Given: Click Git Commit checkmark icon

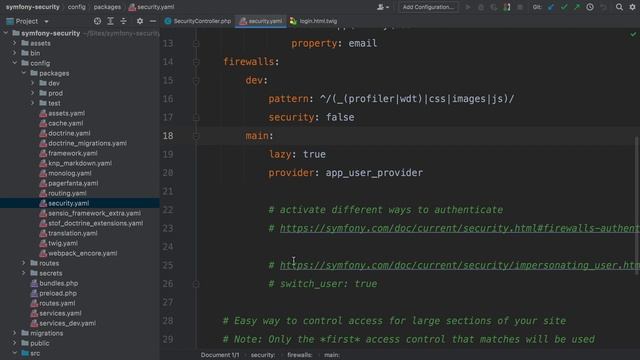Looking at the screenshot, I should click(x=564, y=7).
